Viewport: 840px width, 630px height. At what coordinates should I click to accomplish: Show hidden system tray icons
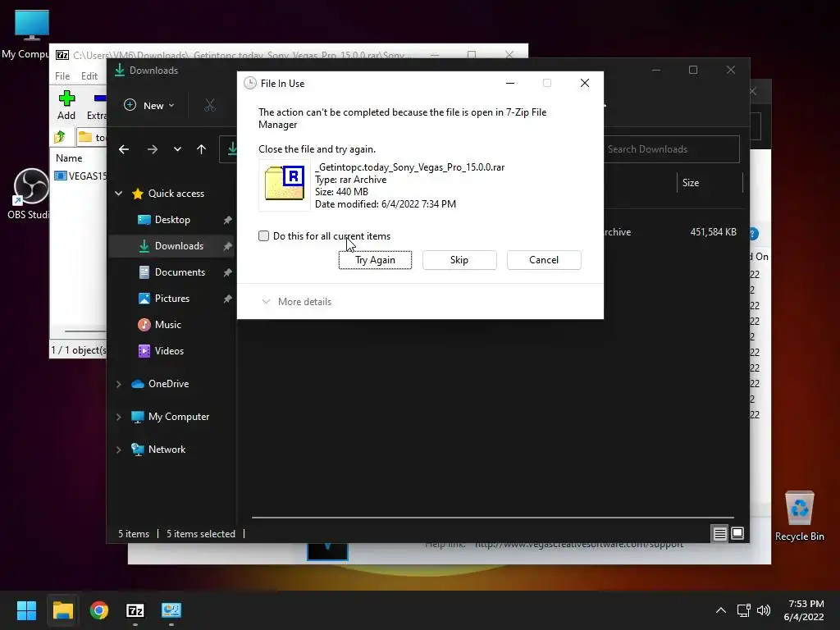tap(721, 610)
